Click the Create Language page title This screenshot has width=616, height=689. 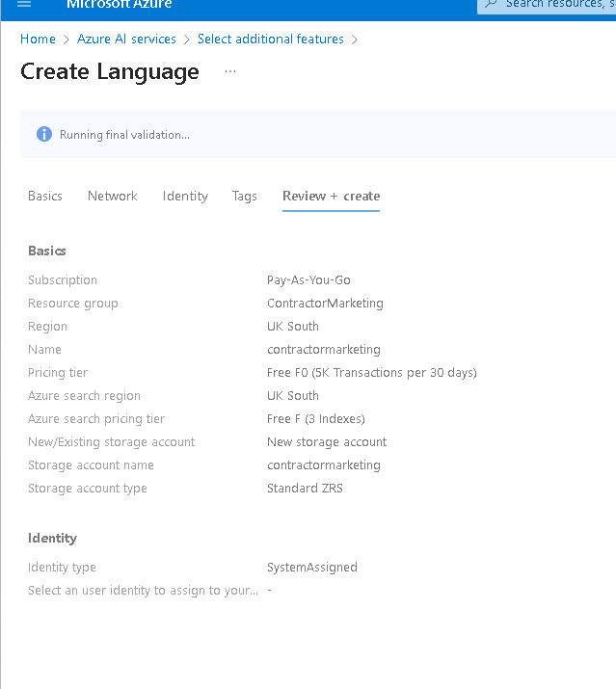(110, 71)
